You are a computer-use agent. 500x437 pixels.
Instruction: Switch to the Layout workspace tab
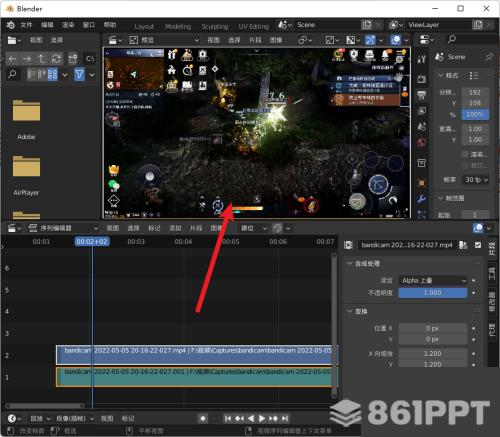(144, 26)
